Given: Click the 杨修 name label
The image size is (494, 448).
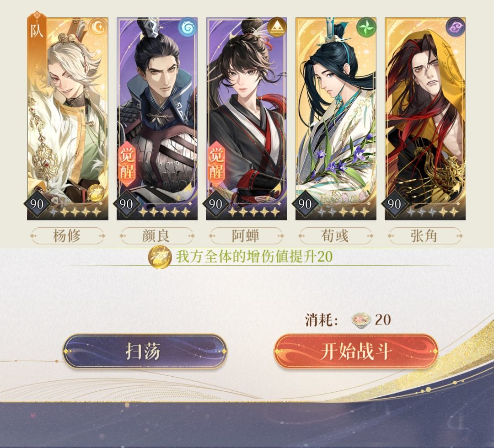Looking at the screenshot, I should tap(67, 236).
